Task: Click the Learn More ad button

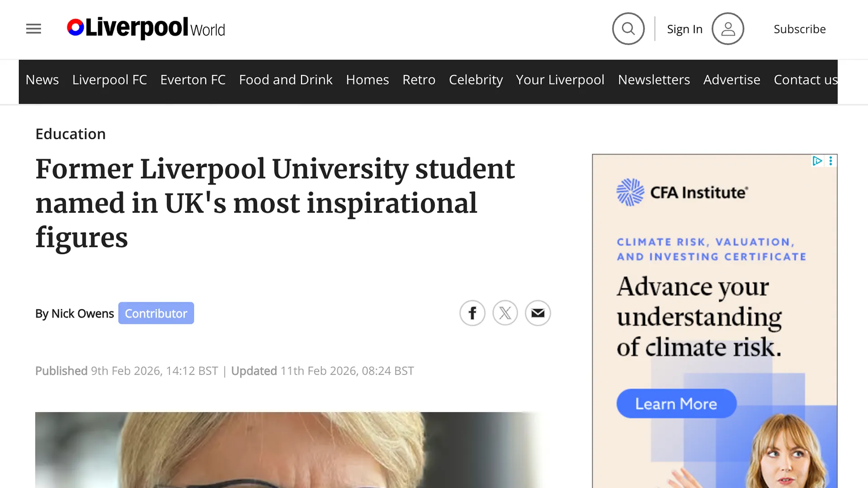Action: (676, 404)
